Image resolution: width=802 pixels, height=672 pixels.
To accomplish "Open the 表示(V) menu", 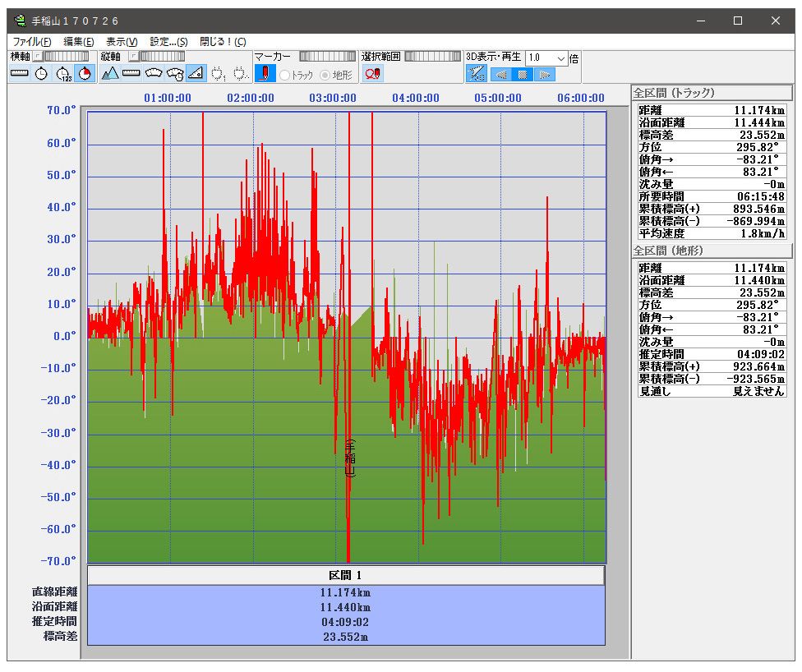I will (x=122, y=41).
